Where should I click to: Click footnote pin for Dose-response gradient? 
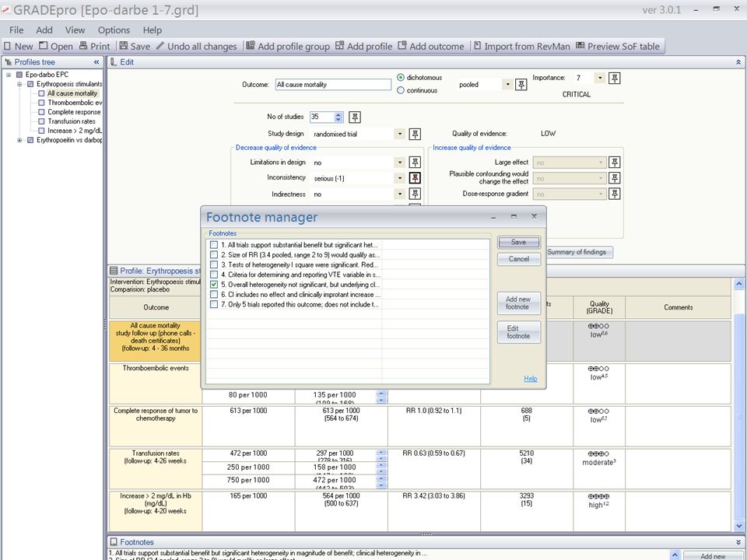[615, 194]
